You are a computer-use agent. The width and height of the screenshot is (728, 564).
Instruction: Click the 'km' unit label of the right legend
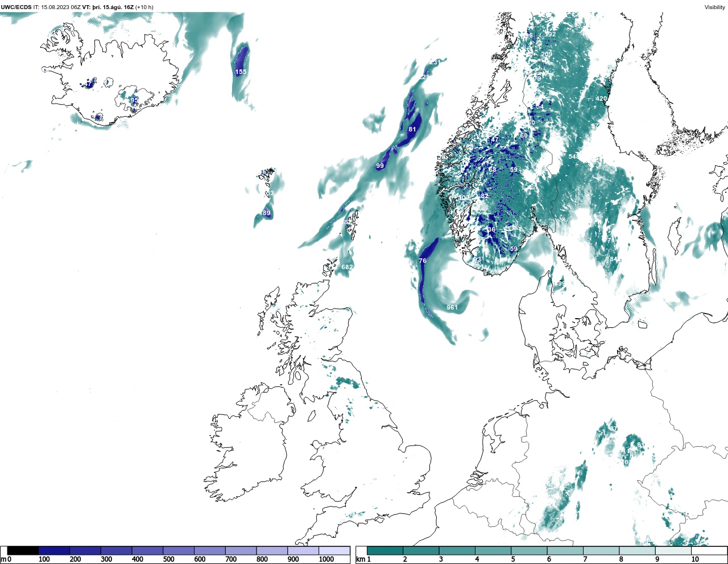click(x=360, y=559)
